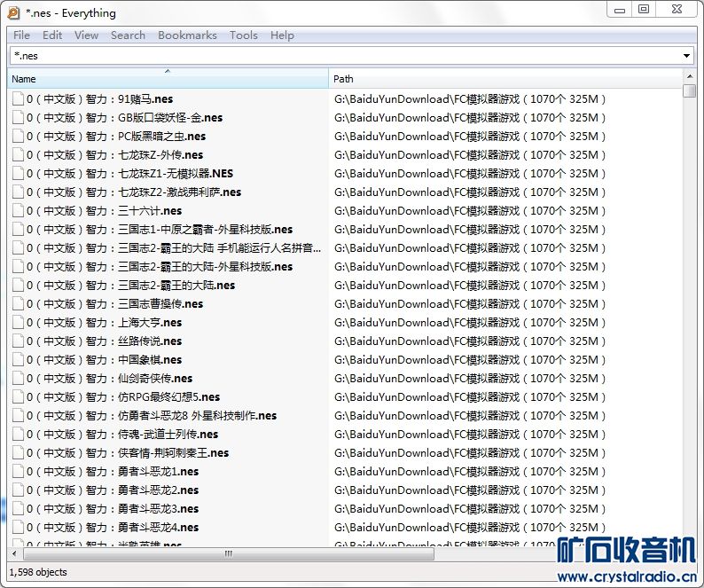704x588 pixels.
Task: Click the vertical scrollbar up arrow
Action: [x=689, y=75]
